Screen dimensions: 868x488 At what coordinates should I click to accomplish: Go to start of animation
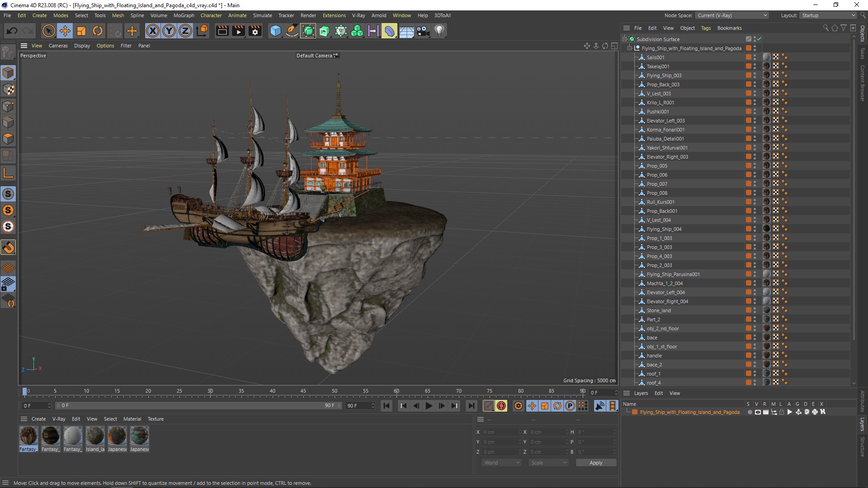tap(386, 406)
